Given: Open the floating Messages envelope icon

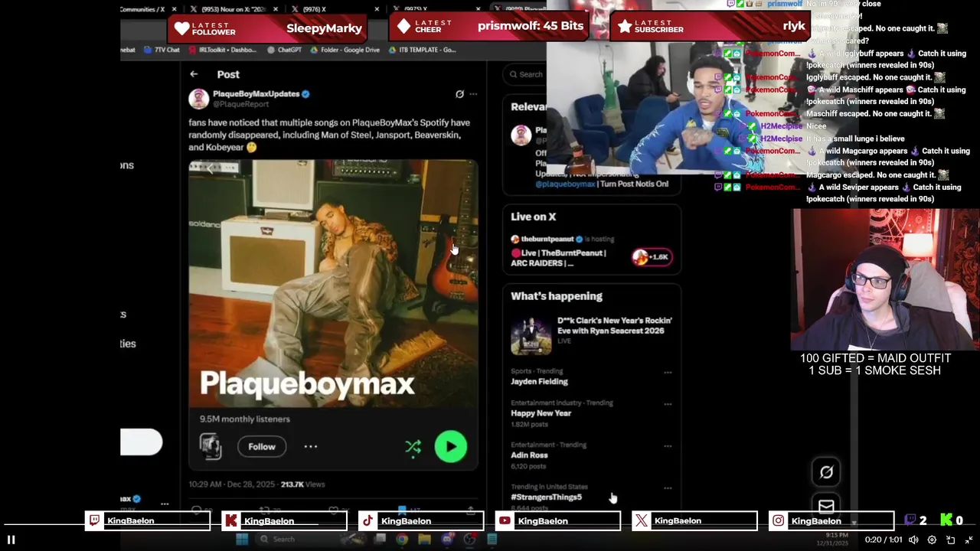Looking at the screenshot, I should (x=826, y=506).
